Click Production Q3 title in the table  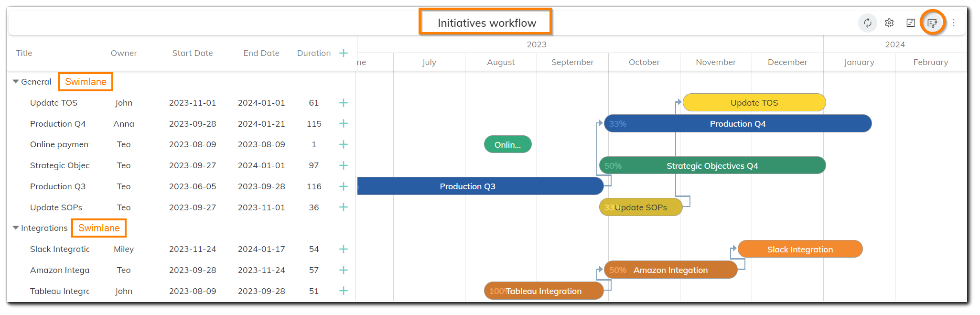(58, 186)
